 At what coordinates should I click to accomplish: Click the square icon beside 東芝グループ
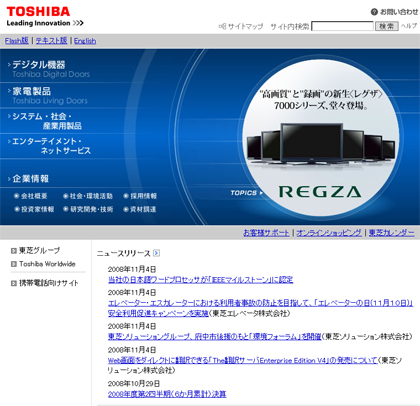(x=14, y=251)
